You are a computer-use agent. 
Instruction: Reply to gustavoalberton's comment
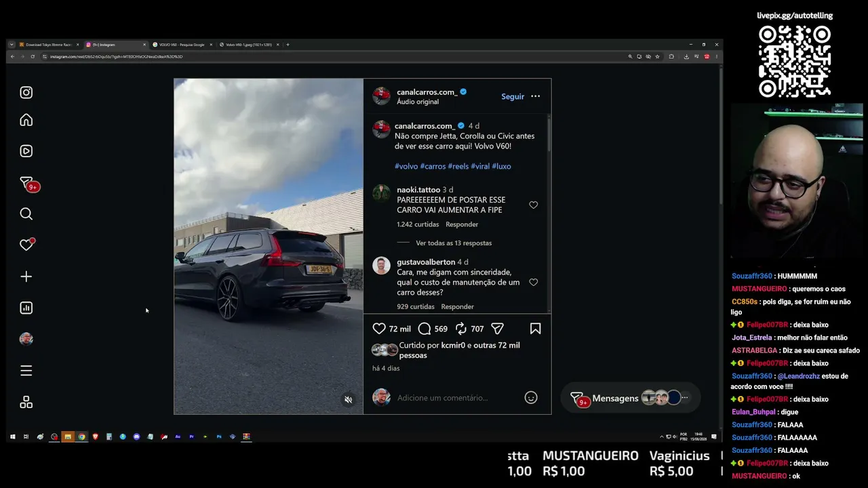tap(457, 306)
